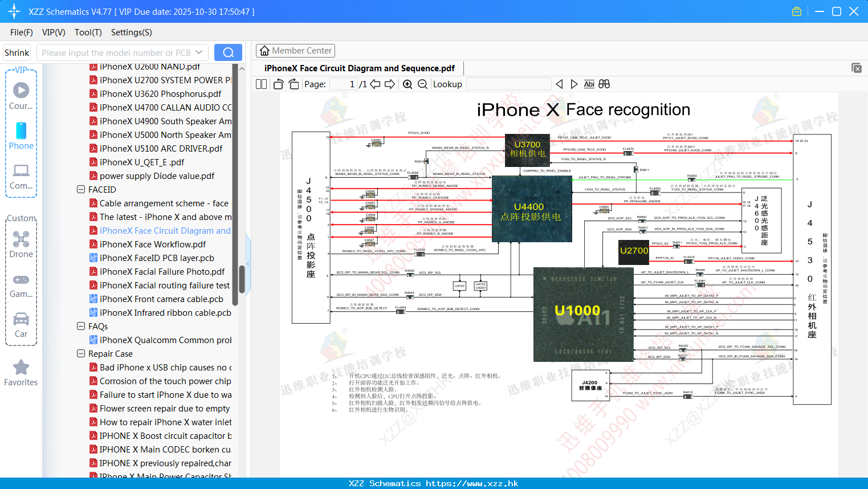The height and width of the screenshot is (489, 868).
Task: Open Corrosion of the touch power chip
Action: [160, 381]
